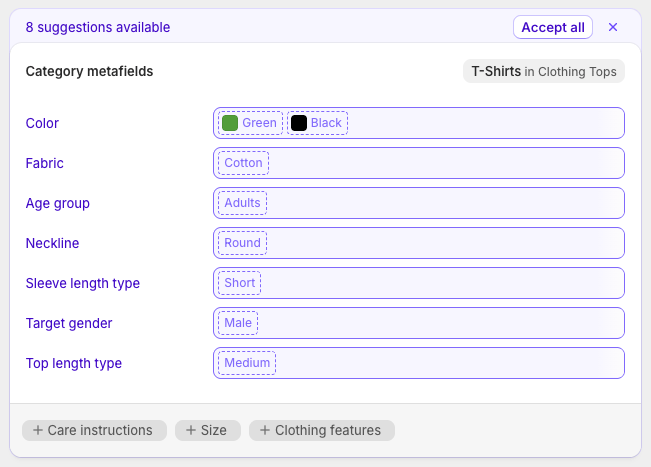Accept the Adults age group suggestion
Viewport: 651px width, 467px height.
point(242,203)
